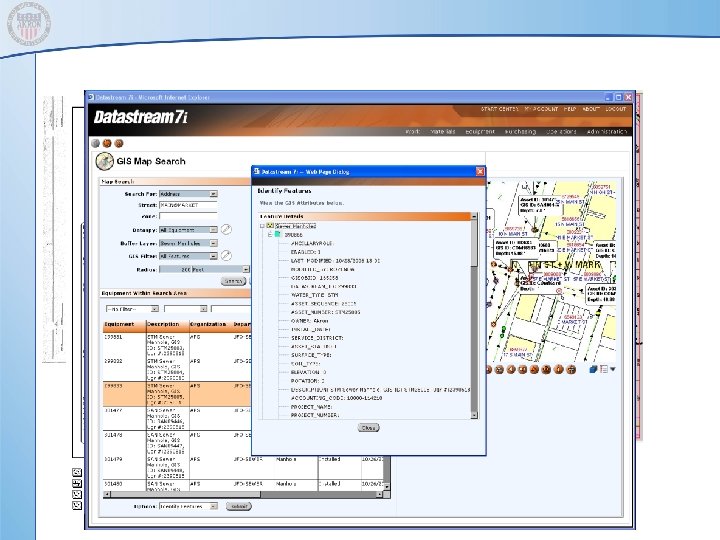
Task: Open the Administration menu
Action: [x=607, y=131]
